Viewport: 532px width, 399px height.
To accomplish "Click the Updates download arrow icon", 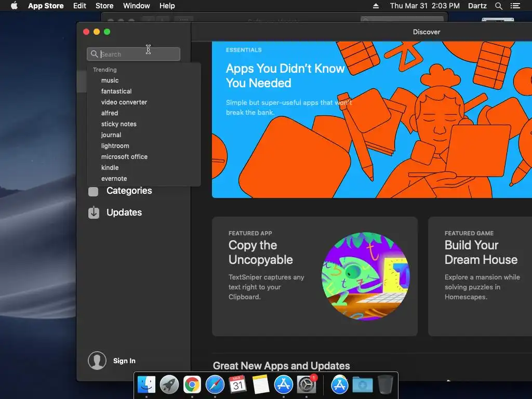I will (94, 212).
